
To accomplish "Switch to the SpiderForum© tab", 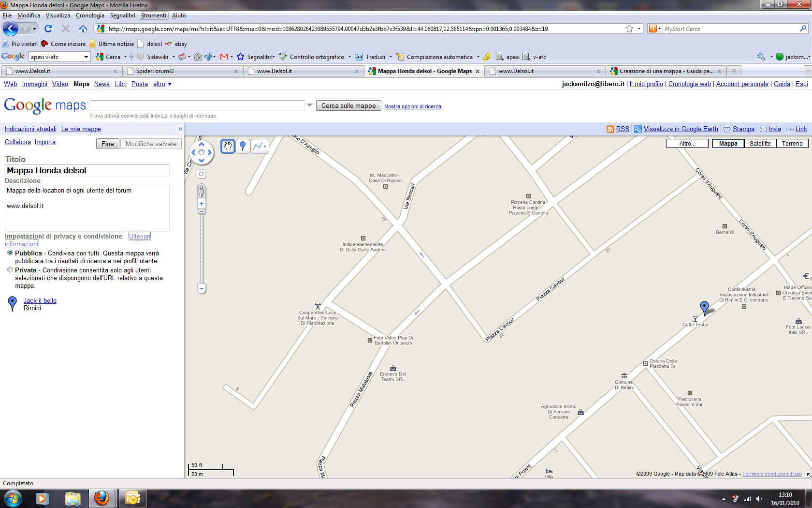I will pyautogui.click(x=182, y=71).
